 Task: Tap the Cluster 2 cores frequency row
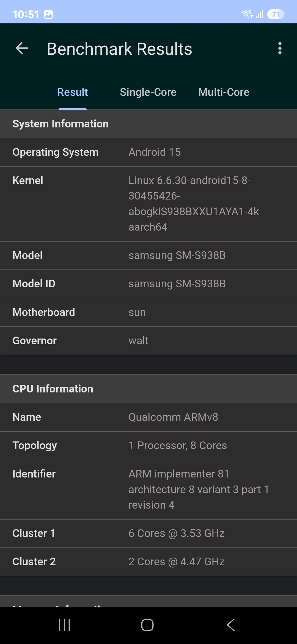click(x=148, y=562)
